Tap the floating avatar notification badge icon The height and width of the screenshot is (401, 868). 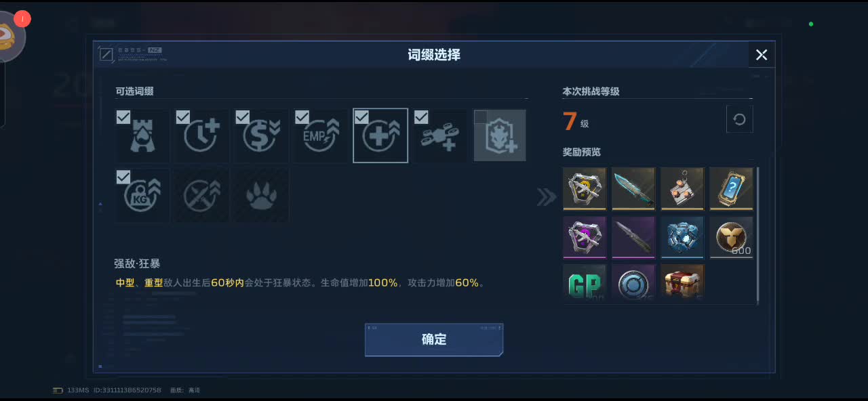point(22,19)
